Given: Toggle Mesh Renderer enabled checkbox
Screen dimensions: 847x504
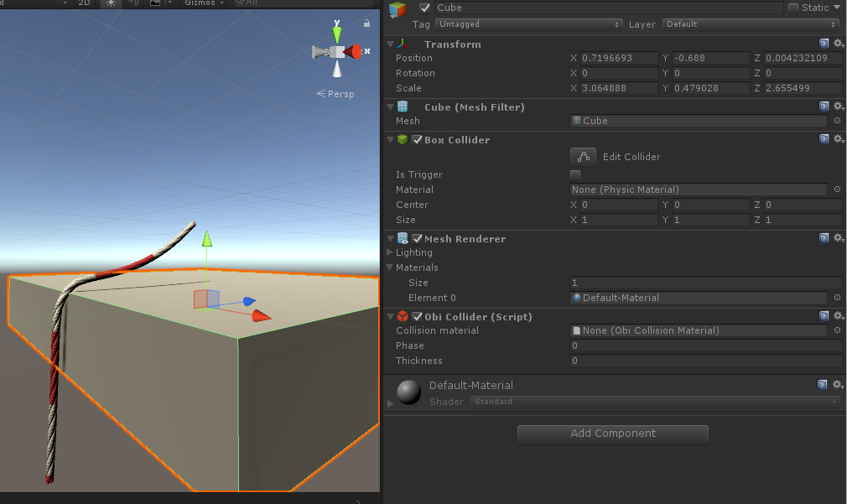Looking at the screenshot, I should 417,239.
